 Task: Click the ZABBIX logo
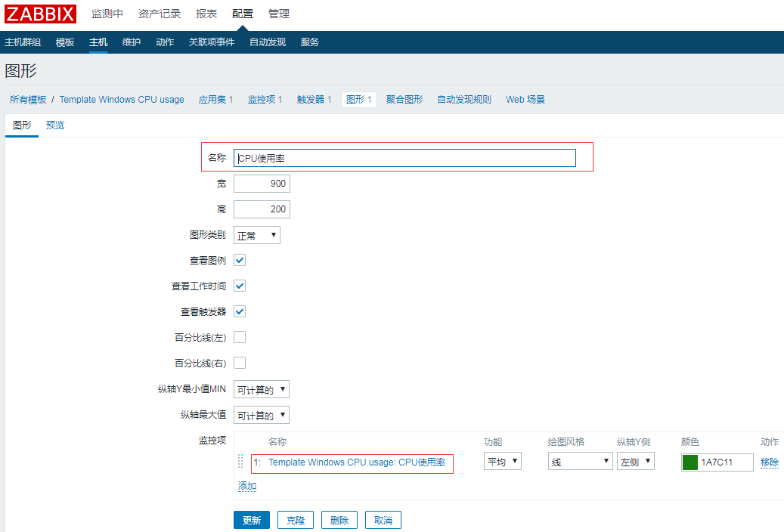[x=41, y=14]
